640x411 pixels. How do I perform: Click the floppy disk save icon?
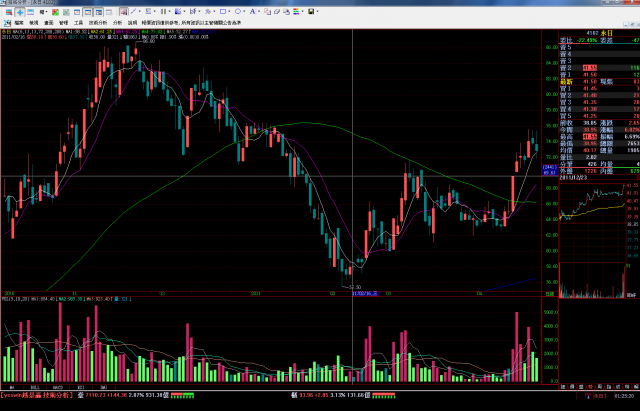311,11
